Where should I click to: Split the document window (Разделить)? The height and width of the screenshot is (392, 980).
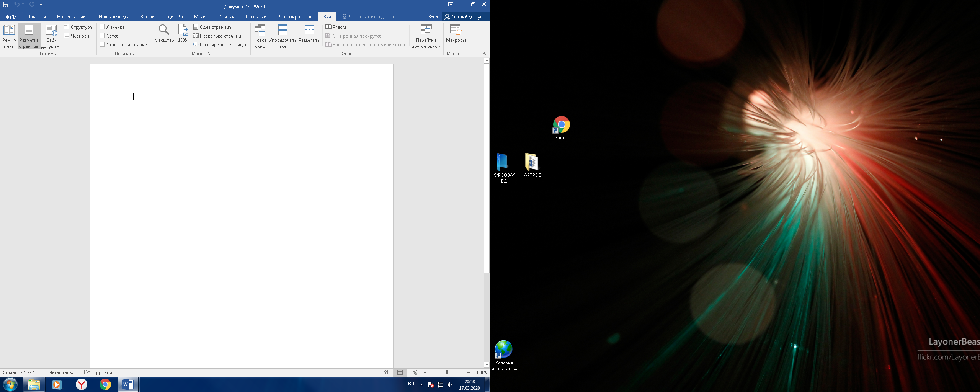[x=309, y=34]
